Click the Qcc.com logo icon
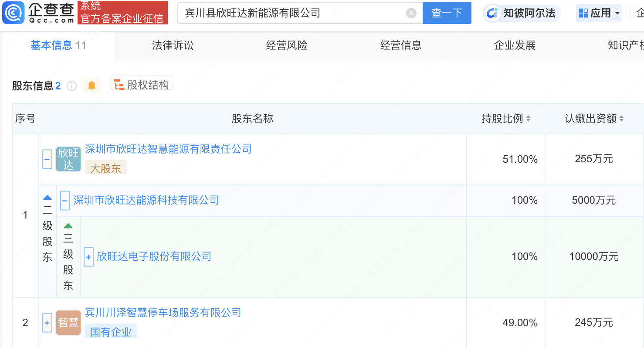The width and height of the screenshot is (644, 348). click(x=13, y=13)
